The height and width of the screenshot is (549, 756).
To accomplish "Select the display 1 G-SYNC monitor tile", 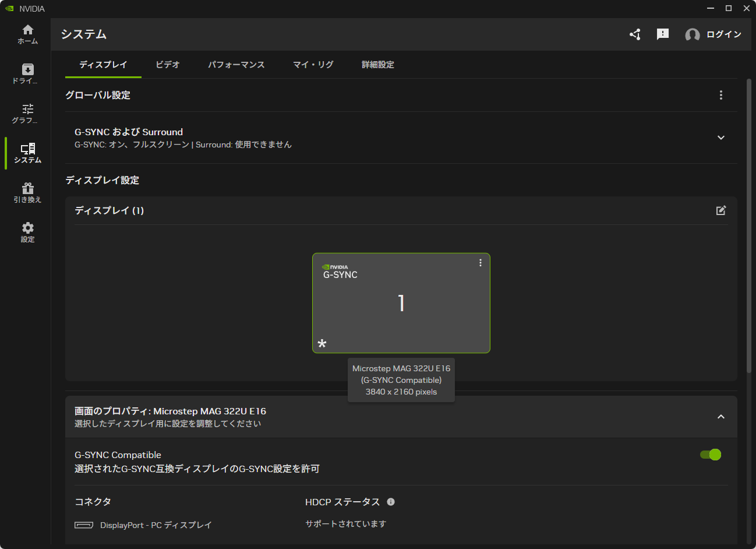I will click(401, 303).
